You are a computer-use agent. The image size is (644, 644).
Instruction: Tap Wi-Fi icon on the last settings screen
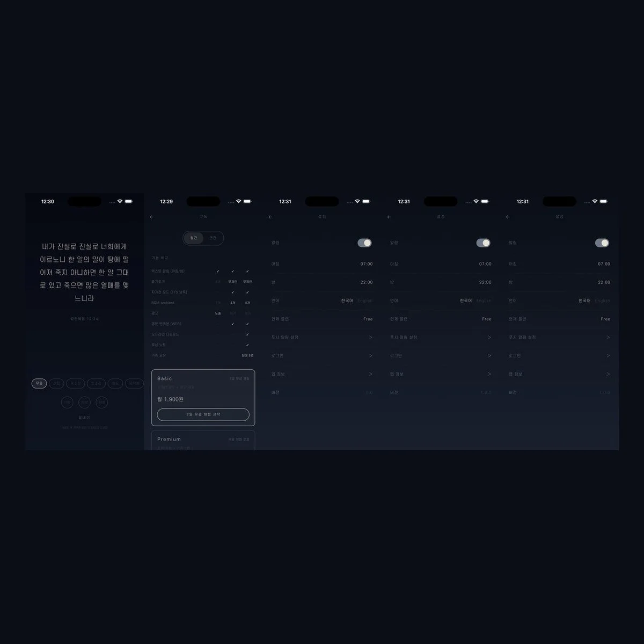click(595, 201)
